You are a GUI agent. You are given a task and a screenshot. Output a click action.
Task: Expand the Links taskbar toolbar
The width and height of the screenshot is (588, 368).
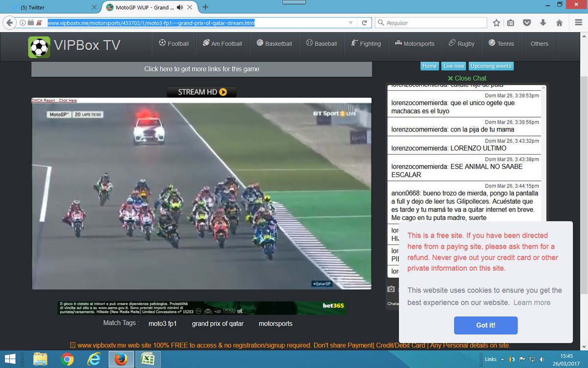tap(503, 359)
